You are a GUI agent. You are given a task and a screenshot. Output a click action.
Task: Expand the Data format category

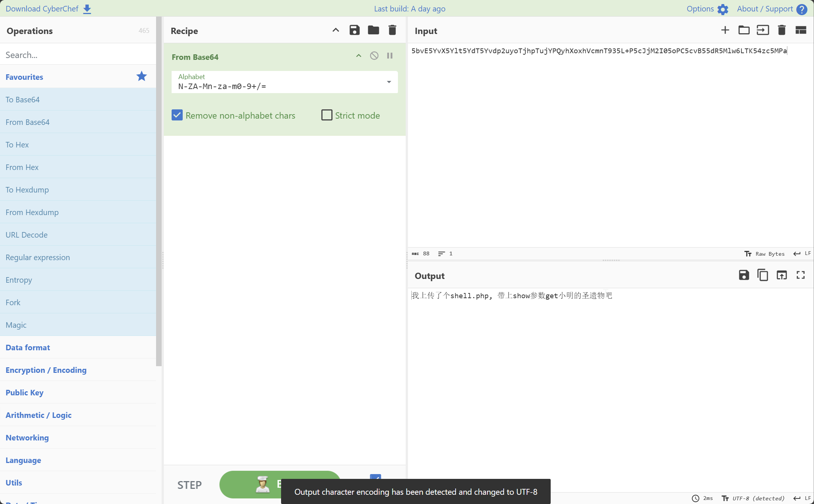pos(28,347)
